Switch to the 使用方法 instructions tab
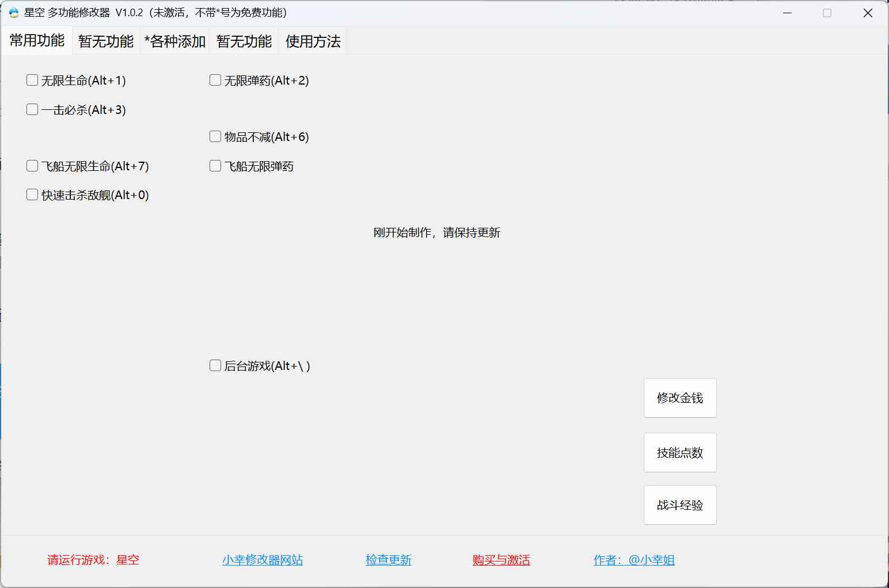This screenshot has height=588, width=889. click(x=312, y=41)
